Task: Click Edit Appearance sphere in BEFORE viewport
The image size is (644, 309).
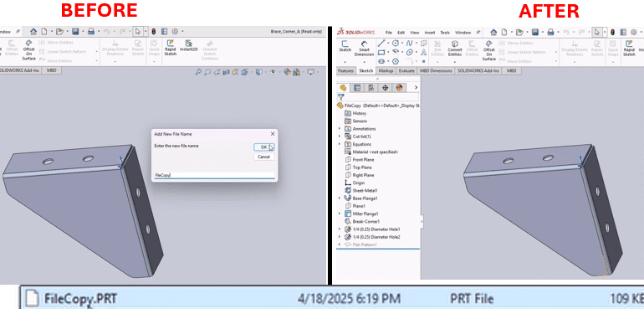Action: point(287,72)
